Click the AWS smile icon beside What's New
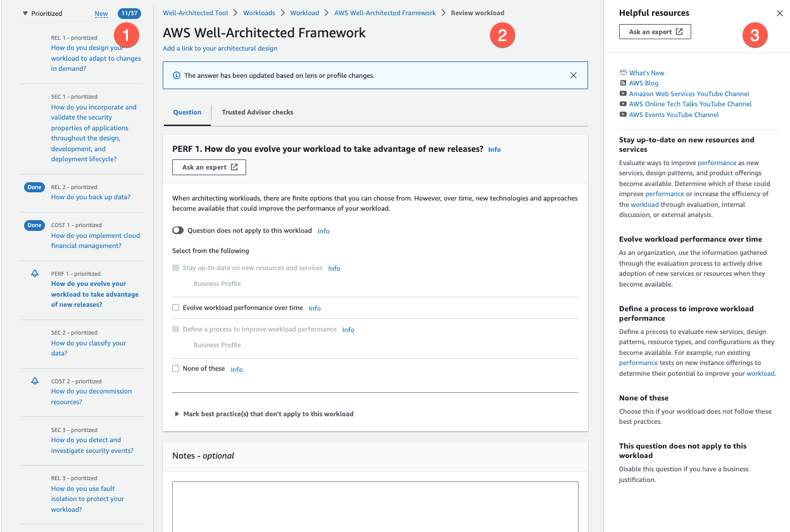 [623, 72]
